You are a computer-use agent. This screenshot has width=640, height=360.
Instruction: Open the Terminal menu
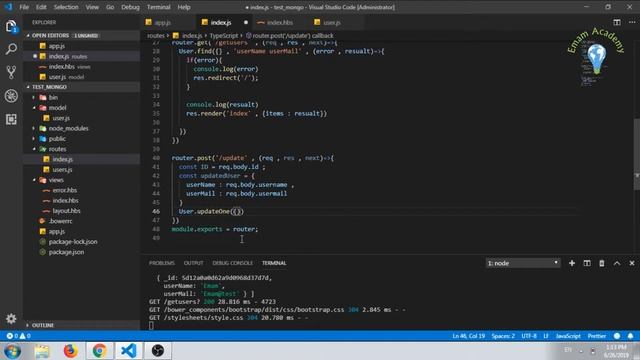pos(159,7)
